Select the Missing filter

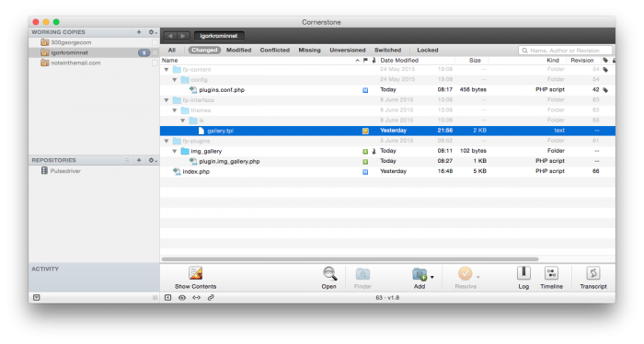coord(309,50)
